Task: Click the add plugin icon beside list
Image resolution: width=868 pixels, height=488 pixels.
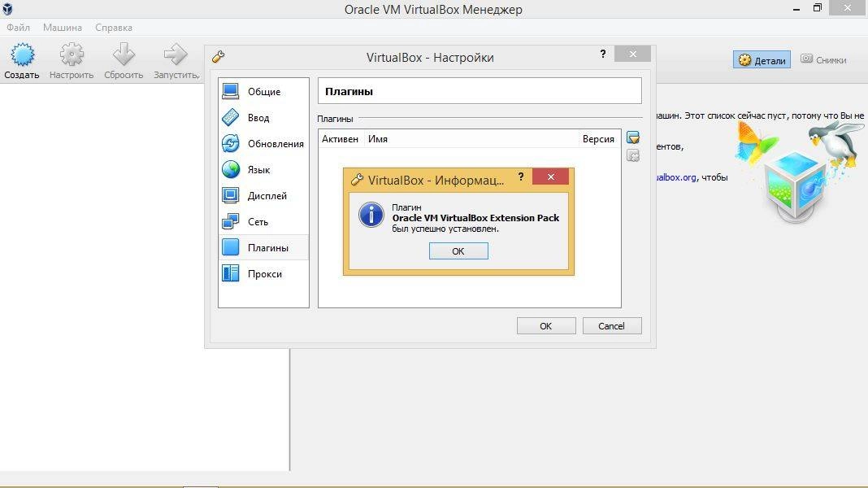Action: tap(633, 137)
